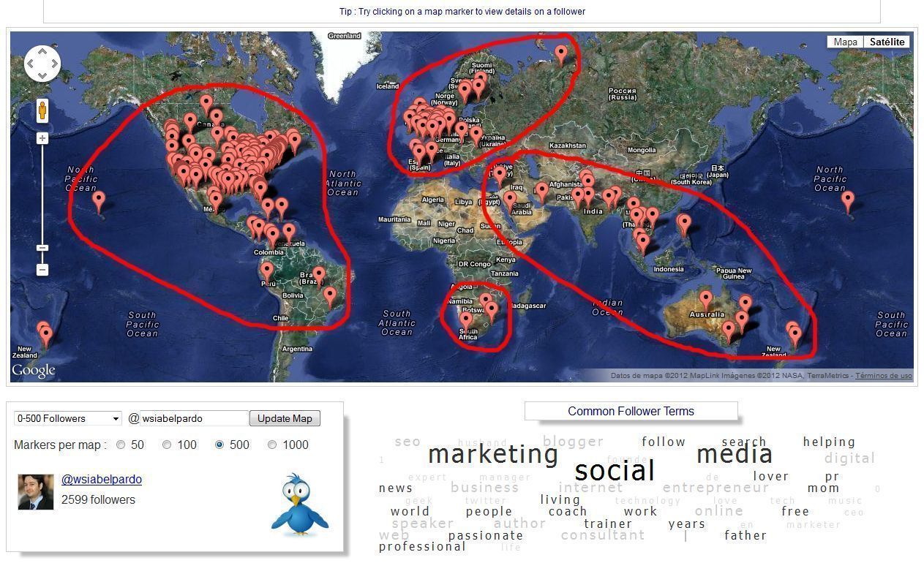Switch map to Satélite view

pyautogui.click(x=887, y=42)
